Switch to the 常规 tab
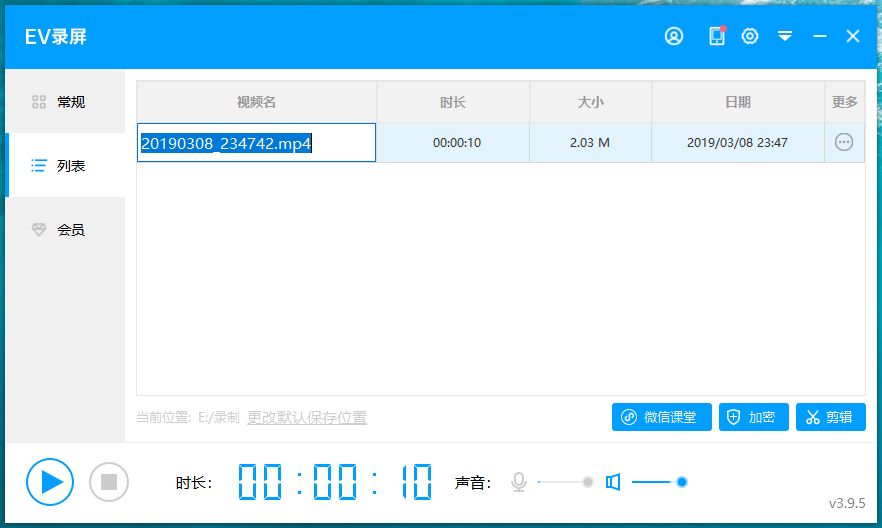Screen dimensions: 882x528 point(65,102)
